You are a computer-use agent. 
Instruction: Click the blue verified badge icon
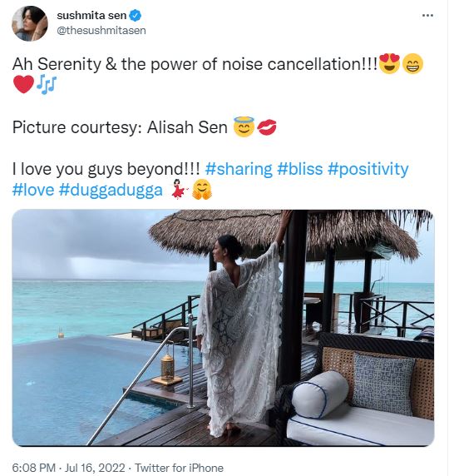point(136,15)
